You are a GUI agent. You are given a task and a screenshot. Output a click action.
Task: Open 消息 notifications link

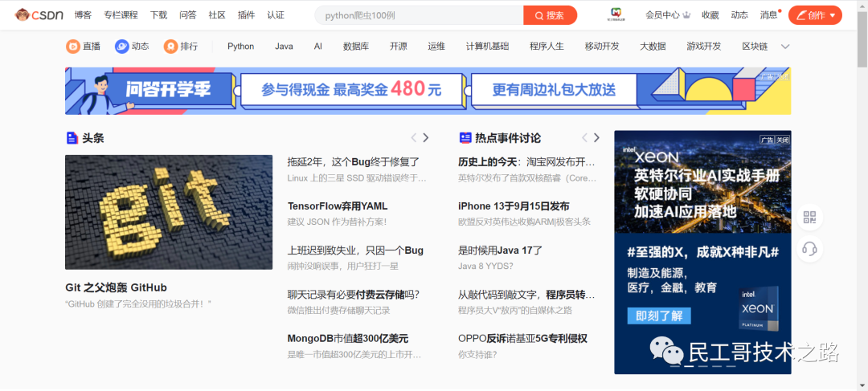point(769,15)
